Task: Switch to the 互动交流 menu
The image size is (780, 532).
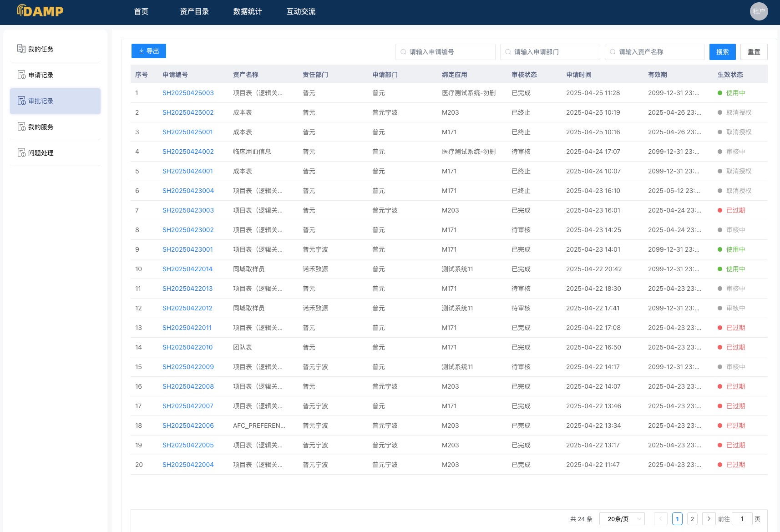Action: (301, 12)
